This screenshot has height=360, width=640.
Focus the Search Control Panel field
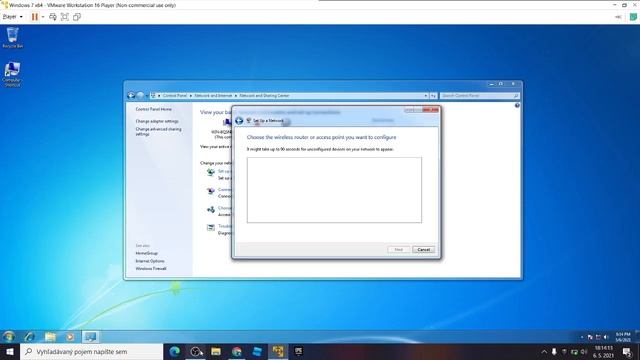click(480, 96)
